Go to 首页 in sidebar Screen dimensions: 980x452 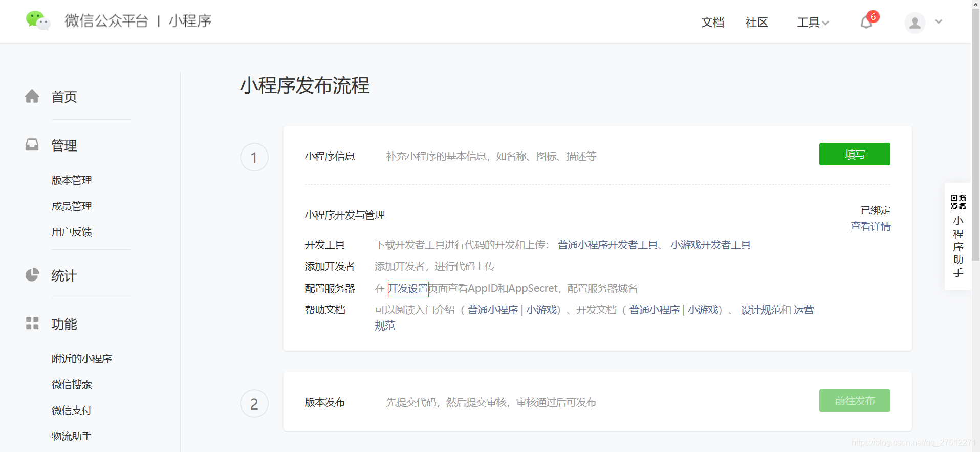(x=64, y=97)
